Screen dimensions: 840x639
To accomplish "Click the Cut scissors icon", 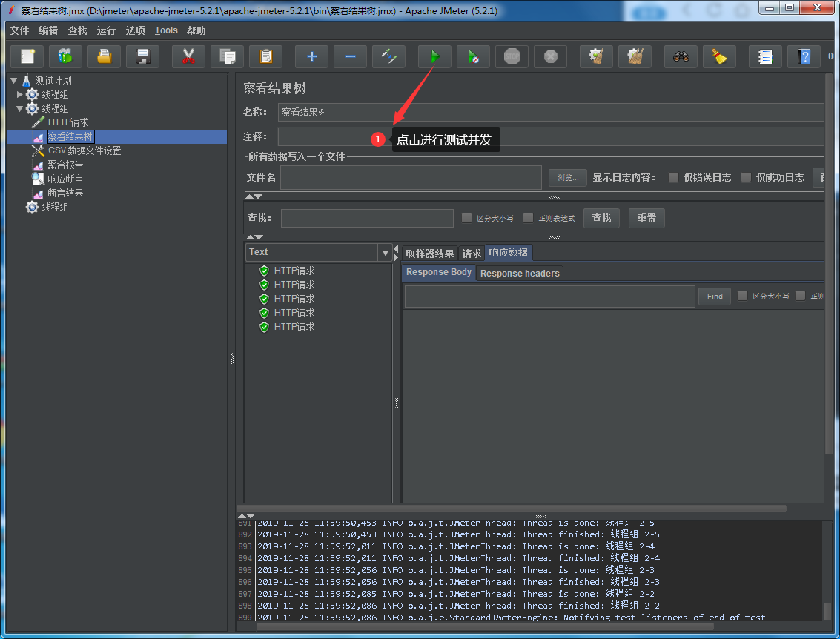I will click(188, 57).
